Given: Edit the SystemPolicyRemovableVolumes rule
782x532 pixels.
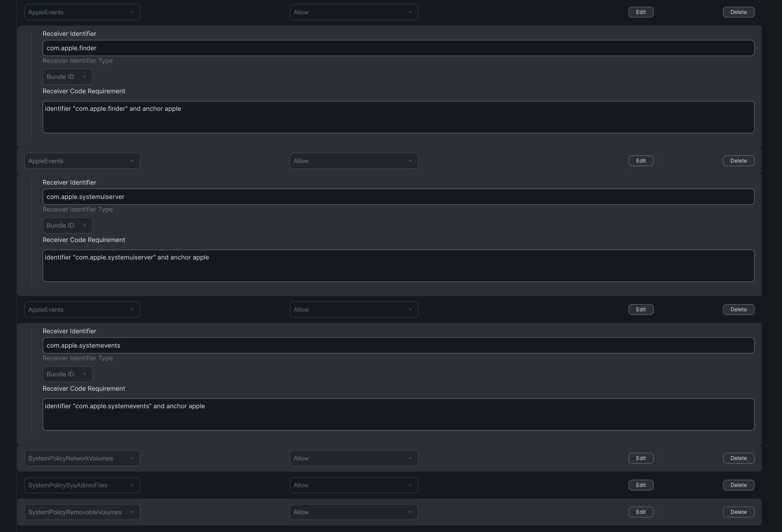Looking at the screenshot, I should click(641, 512).
